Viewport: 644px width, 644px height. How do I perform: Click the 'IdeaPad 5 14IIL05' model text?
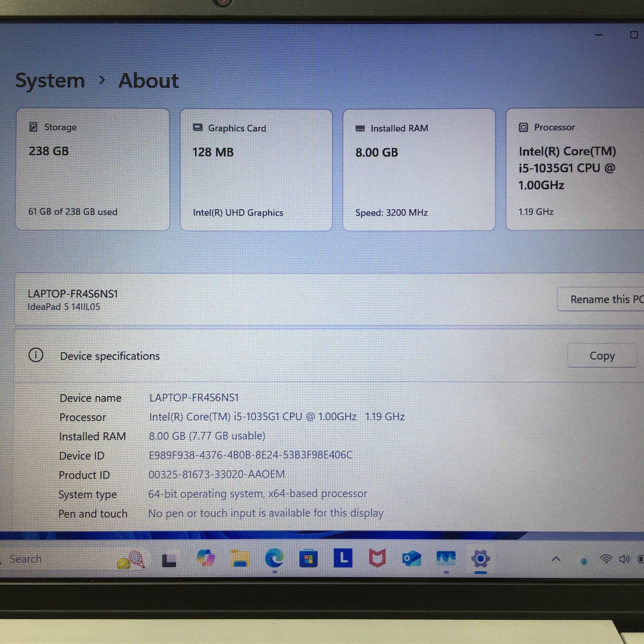(x=64, y=307)
